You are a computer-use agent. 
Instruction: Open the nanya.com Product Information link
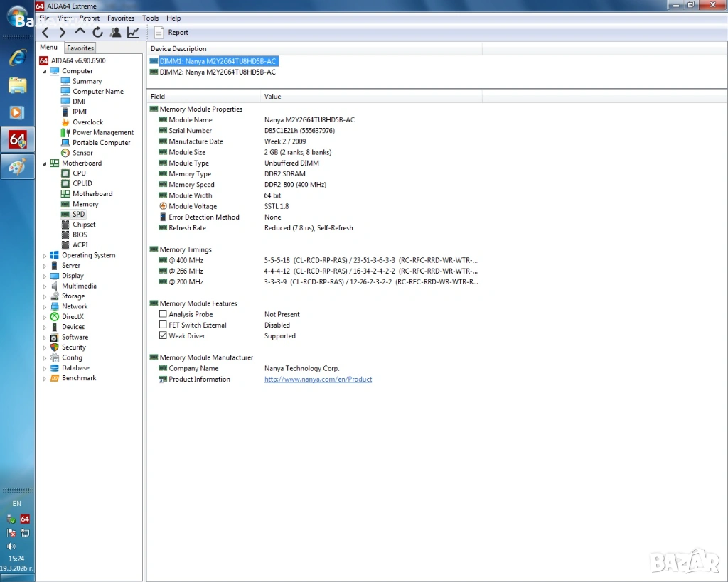318,379
